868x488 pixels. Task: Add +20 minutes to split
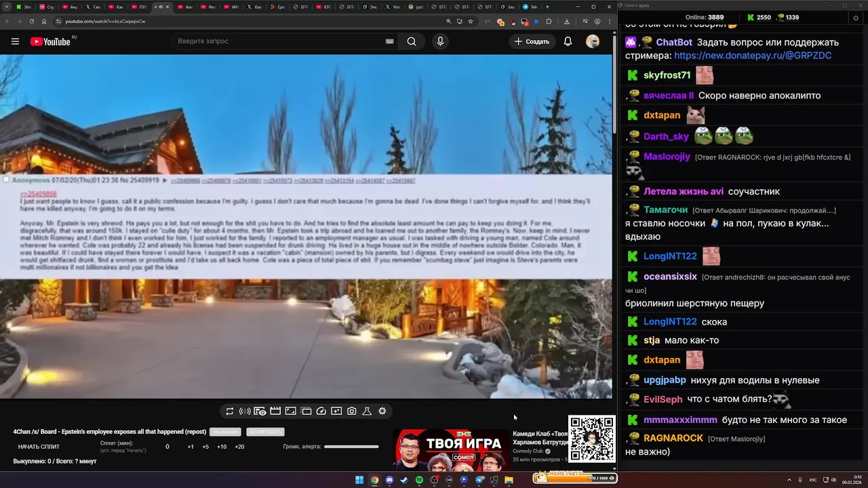(239, 447)
